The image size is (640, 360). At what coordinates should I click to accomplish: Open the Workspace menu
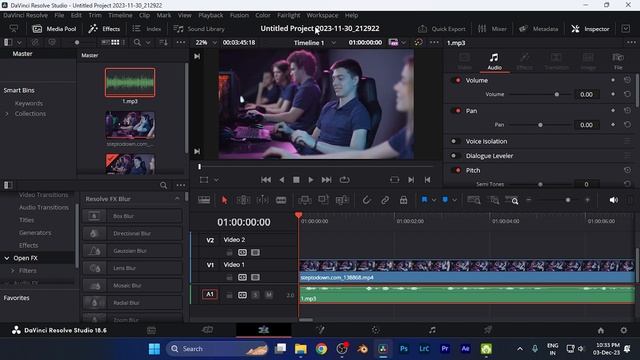[x=322, y=15]
